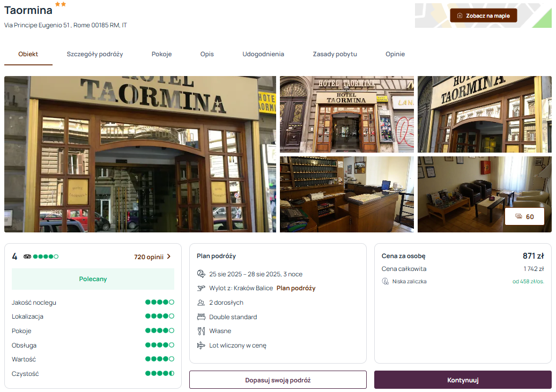Click the plane icon beside Wylot z
Image resolution: width=556 pixels, height=392 pixels.
(x=201, y=288)
